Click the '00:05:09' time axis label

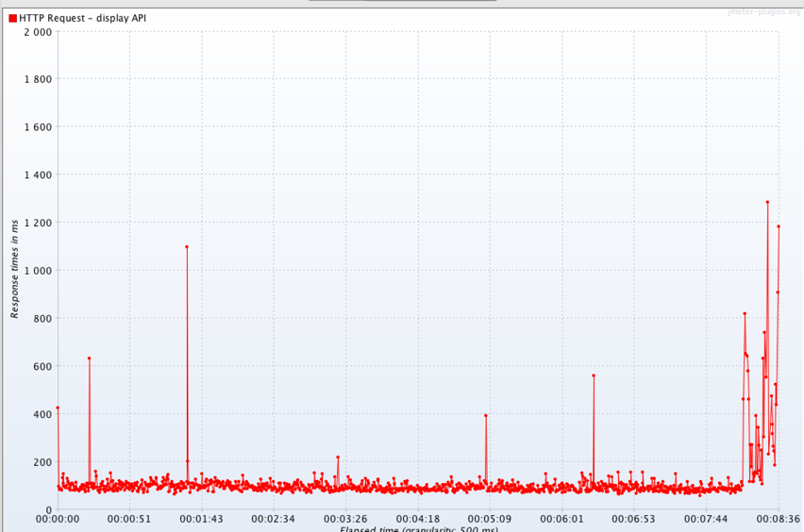[x=490, y=519]
